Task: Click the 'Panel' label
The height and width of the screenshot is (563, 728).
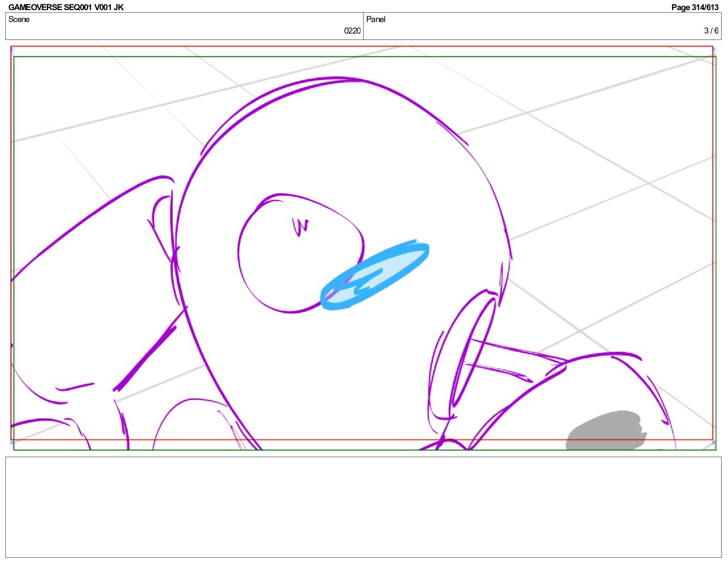Action: [375, 19]
